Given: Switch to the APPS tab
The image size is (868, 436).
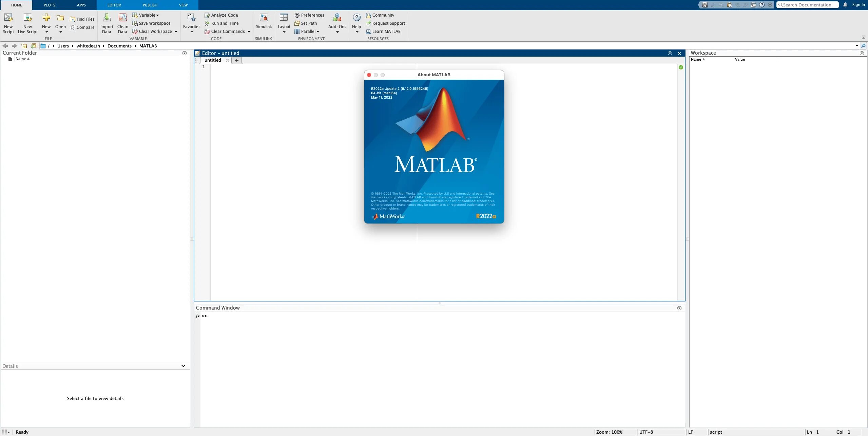Looking at the screenshot, I should pos(81,5).
